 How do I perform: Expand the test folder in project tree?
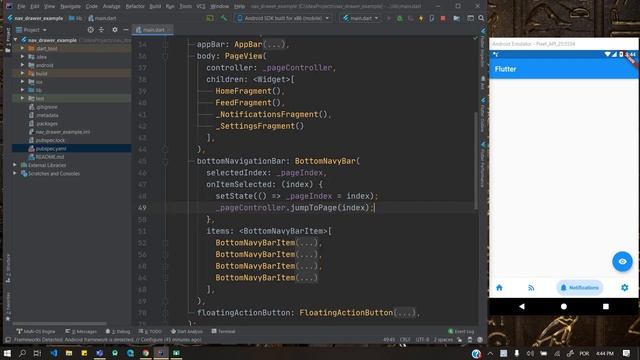[22, 98]
